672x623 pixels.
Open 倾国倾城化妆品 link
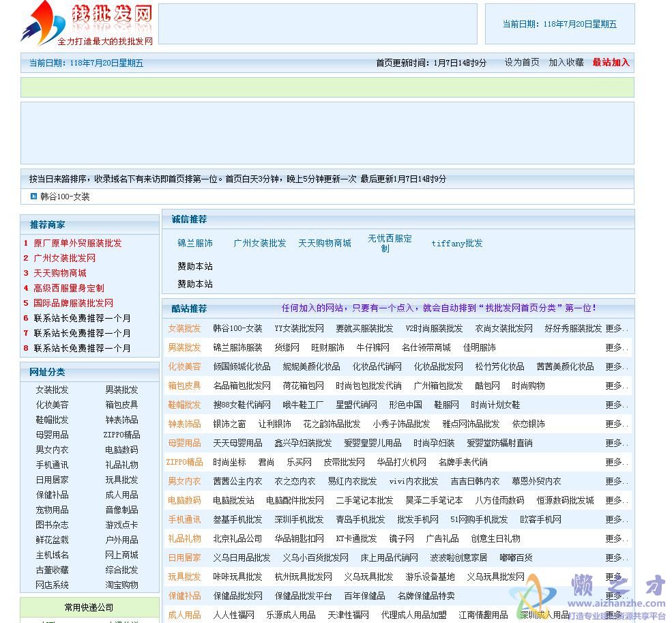(x=242, y=366)
